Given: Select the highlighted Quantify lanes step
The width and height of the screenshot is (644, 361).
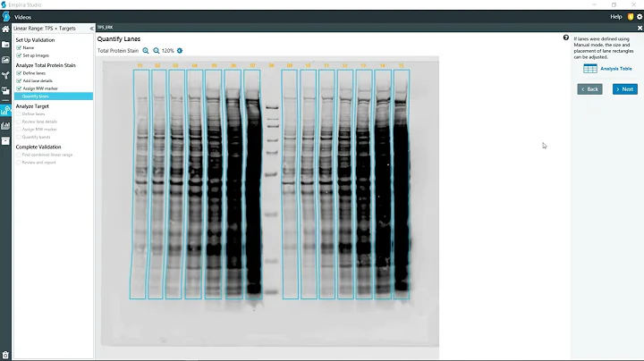Looking at the screenshot, I should coord(54,96).
